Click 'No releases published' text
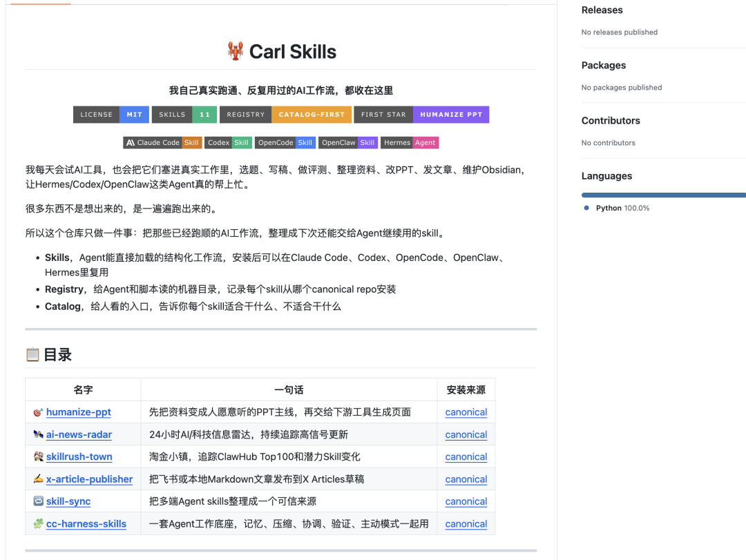Image resolution: width=746 pixels, height=560 pixels. click(x=620, y=32)
